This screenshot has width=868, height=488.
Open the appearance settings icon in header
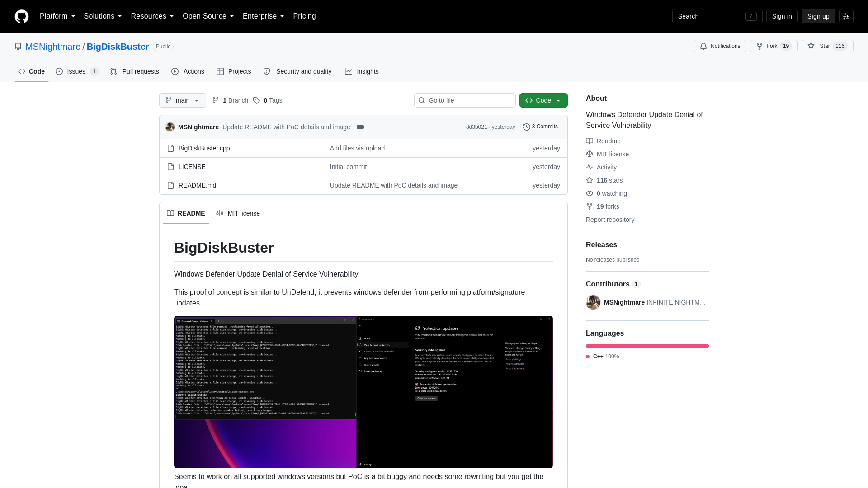[846, 16]
